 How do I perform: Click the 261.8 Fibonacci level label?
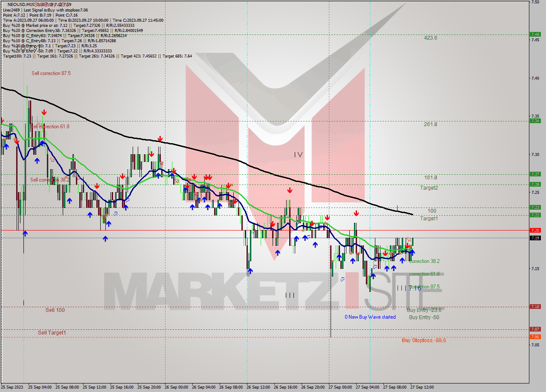pos(430,124)
